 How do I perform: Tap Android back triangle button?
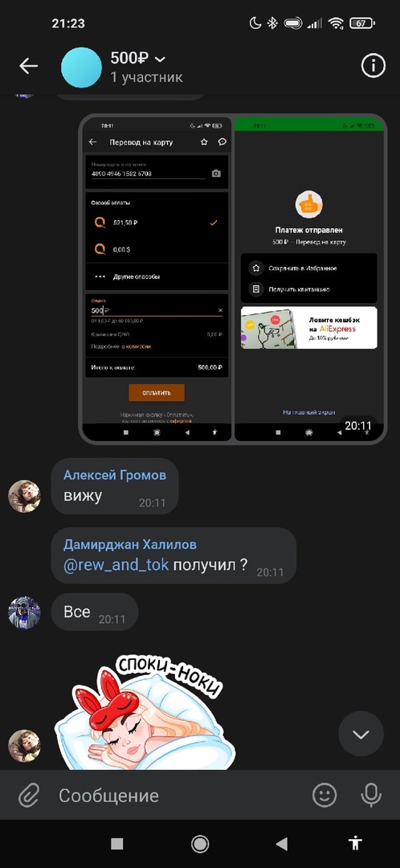(282, 844)
